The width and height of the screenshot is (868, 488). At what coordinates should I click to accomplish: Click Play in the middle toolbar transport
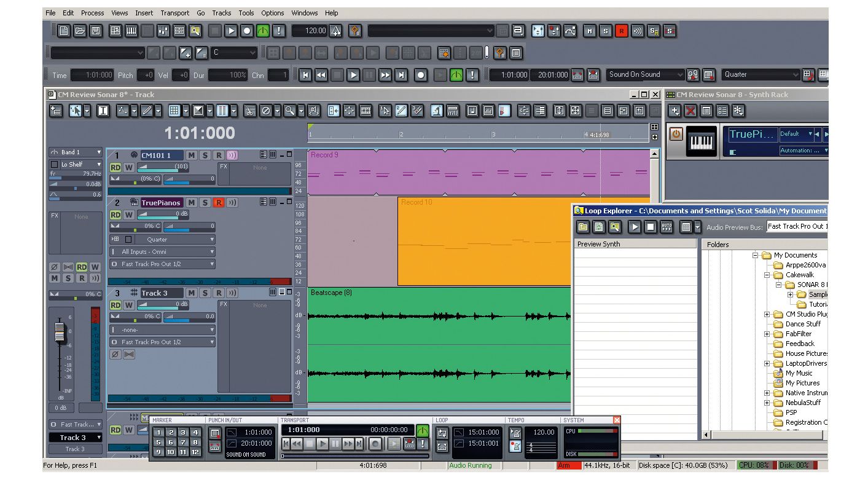click(353, 75)
